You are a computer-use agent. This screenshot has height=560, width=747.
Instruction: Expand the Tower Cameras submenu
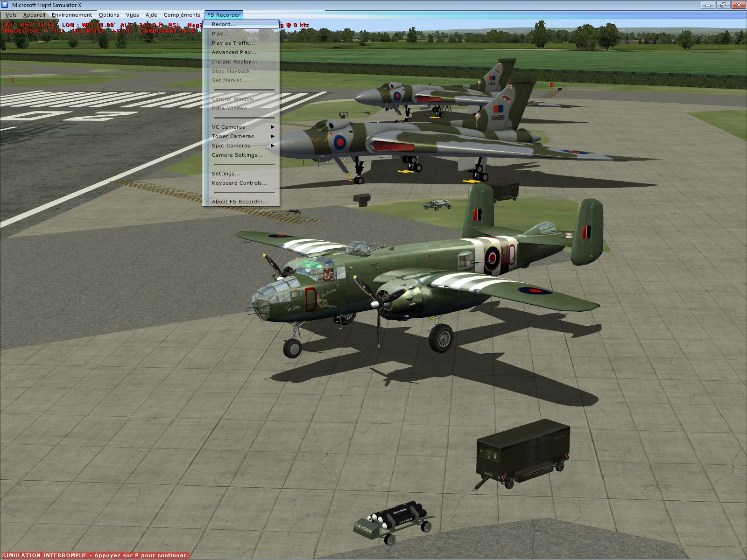[x=233, y=136]
